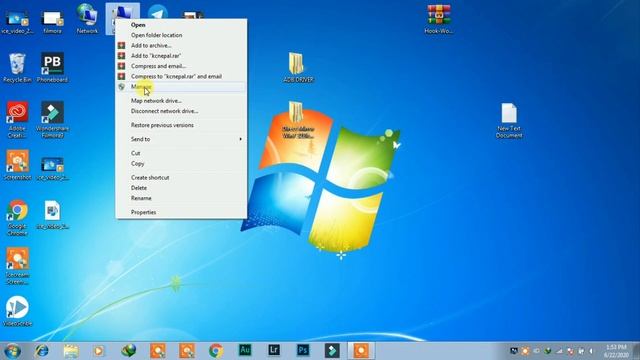The height and width of the screenshot is (360, 640).
Task: Select the New Text Document file
Action: (509, 120)
